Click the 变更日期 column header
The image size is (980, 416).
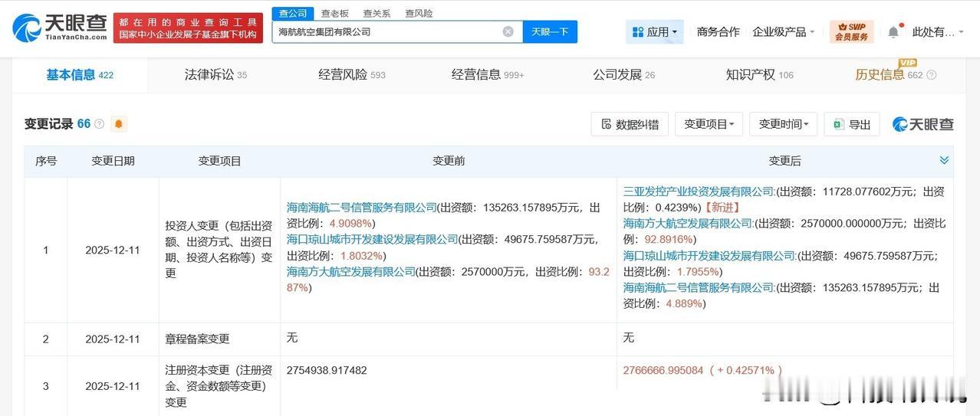(113, 161)
